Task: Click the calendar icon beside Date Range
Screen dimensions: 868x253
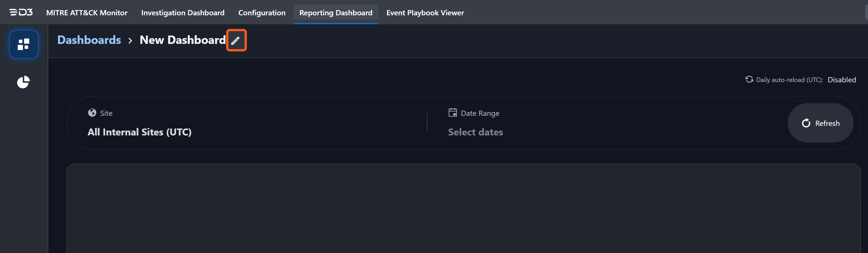Action: pyautogui.click(x=452, y=113)
